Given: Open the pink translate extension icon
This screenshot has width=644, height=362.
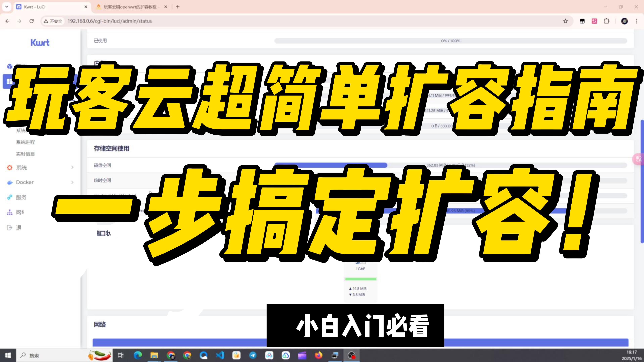Looking at the screenshot, I should (x=594, y=21).
